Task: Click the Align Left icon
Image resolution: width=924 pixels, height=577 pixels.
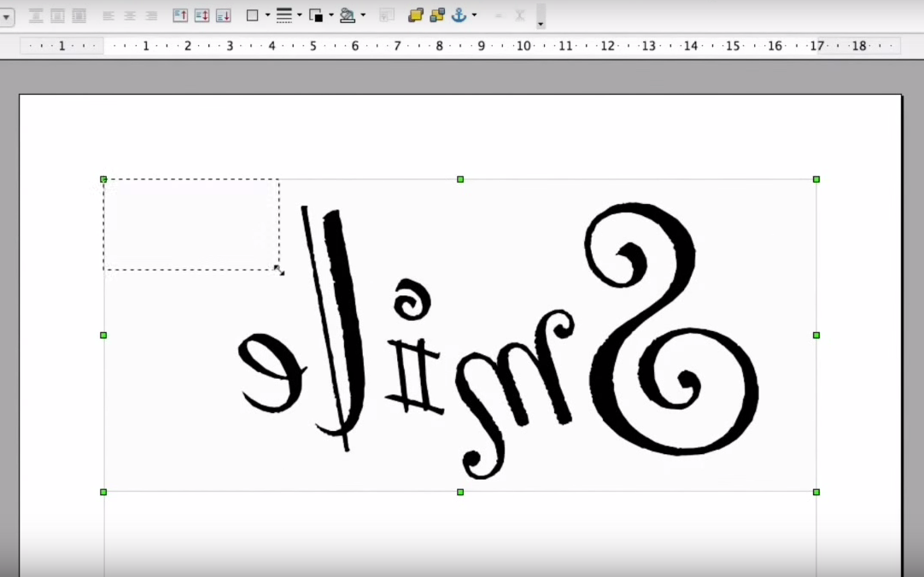Action: click(x=108, y=15)
